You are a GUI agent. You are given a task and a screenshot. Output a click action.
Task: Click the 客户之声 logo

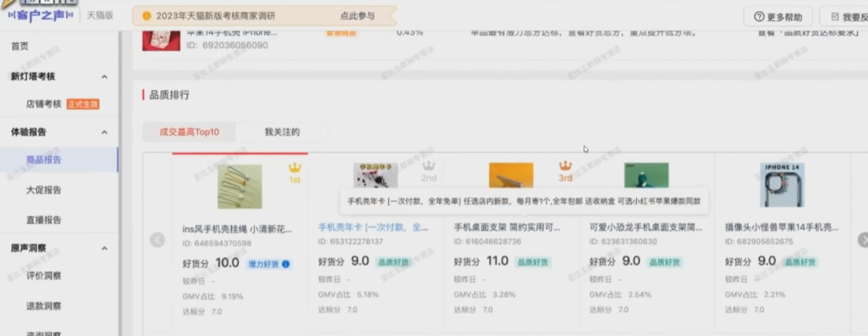point(40,16)
